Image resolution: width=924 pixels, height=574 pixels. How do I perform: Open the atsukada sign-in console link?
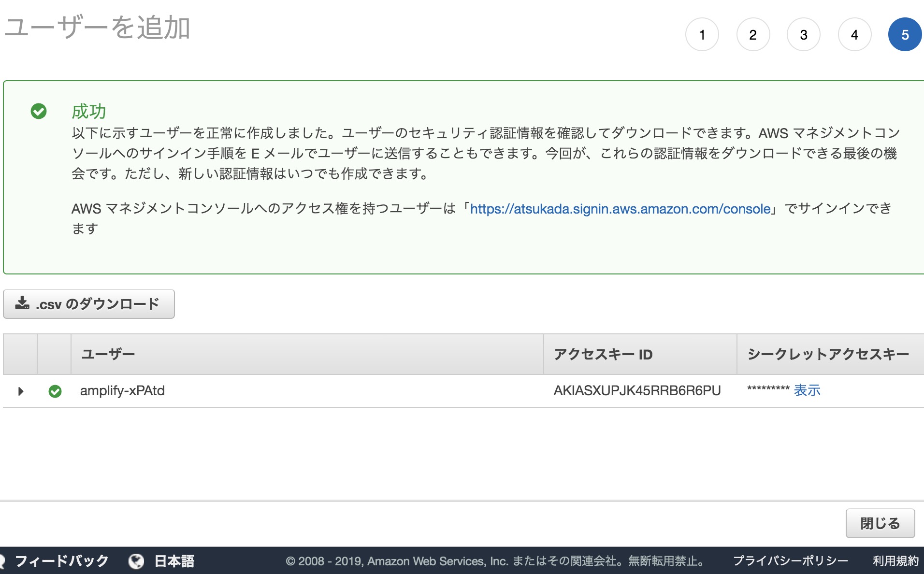pos(621,209)
